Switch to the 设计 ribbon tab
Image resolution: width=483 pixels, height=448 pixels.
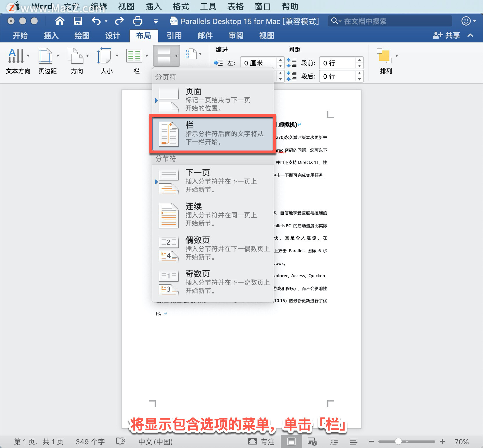(x=113, y=35)
